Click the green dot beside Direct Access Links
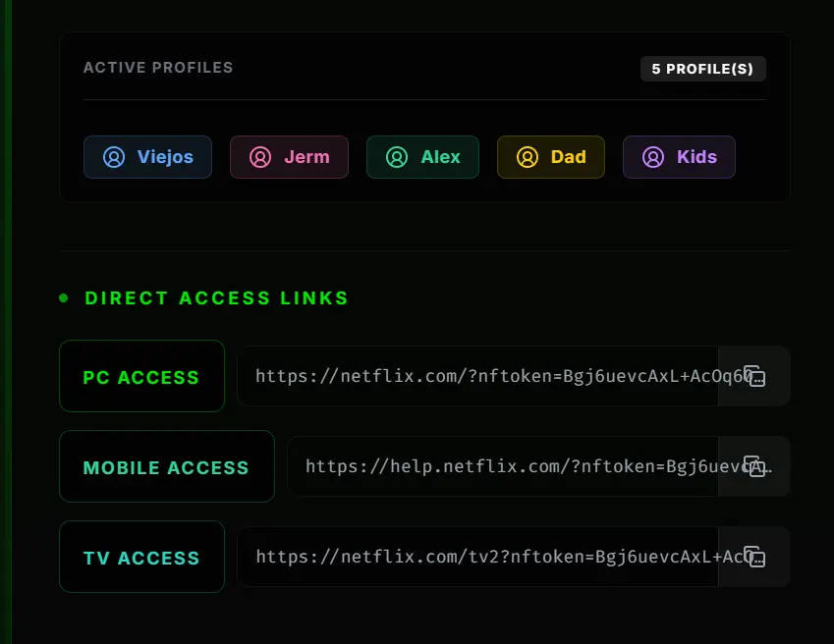Screen dimensions: 834x644 (x=64, y=298)
